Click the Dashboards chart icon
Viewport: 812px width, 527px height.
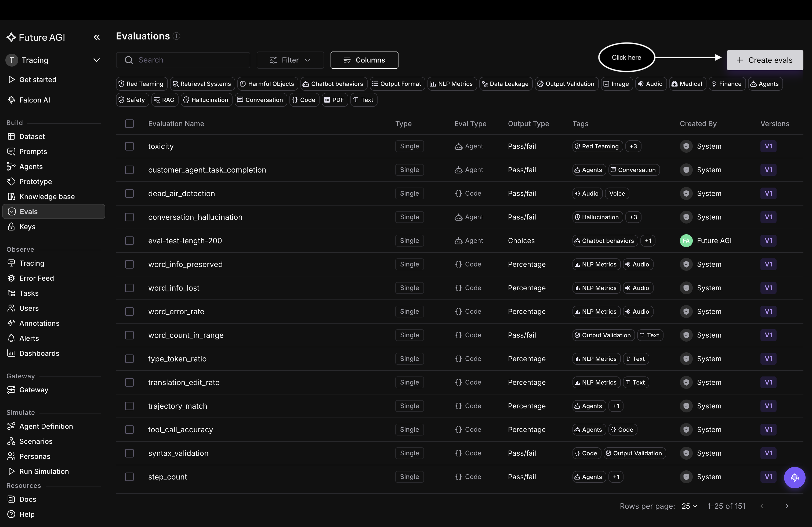click(11, 353)
